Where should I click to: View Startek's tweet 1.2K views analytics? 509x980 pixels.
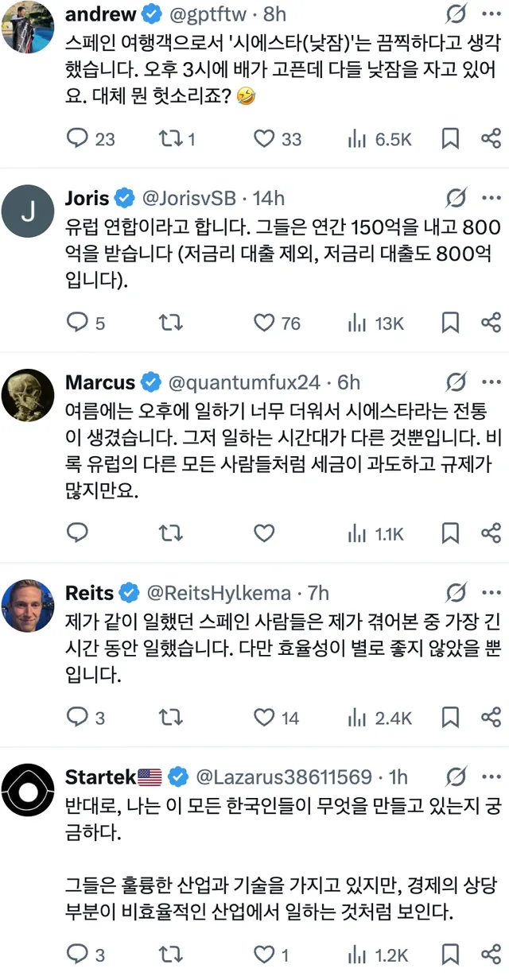coord(355,955)
